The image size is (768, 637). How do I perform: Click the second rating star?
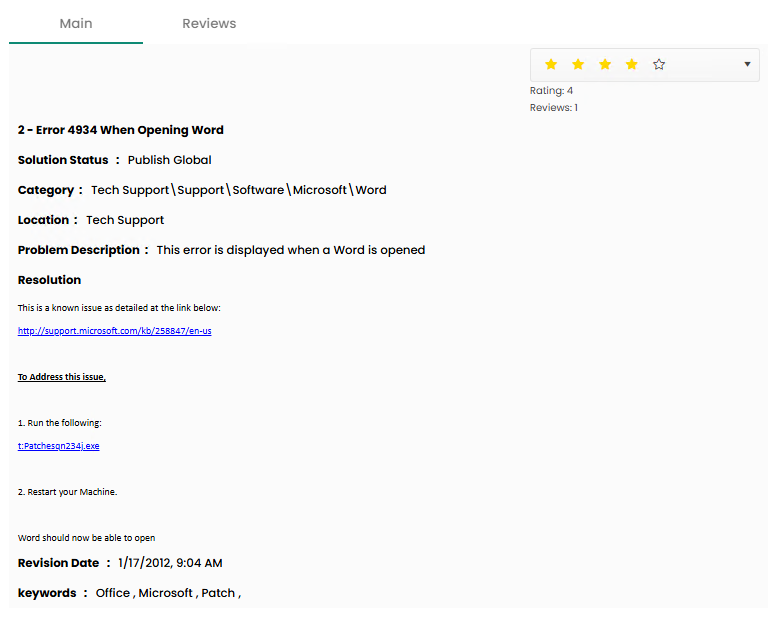578,65
